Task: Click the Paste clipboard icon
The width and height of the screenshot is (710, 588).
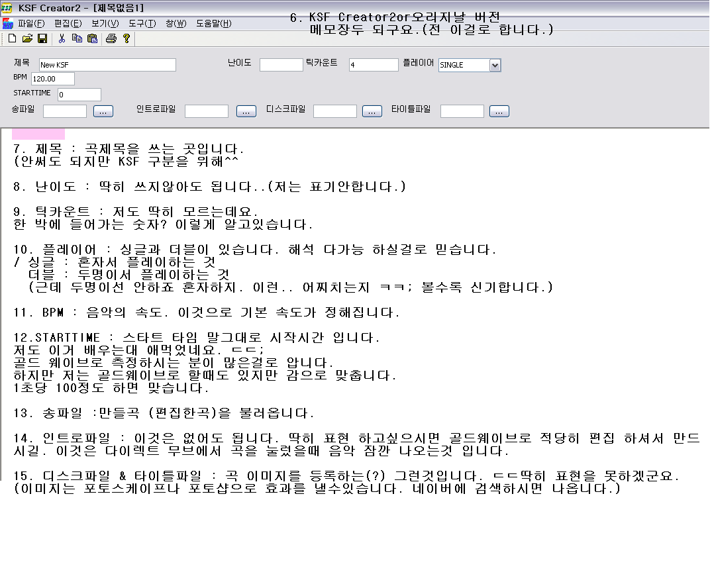Action: 91,38
